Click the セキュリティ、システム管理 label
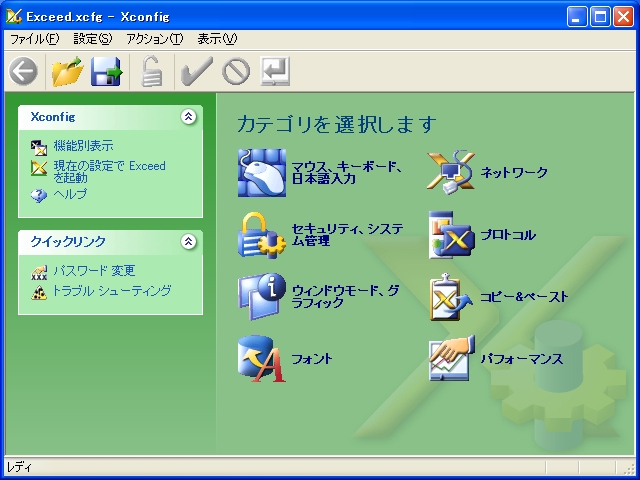 tap(347, 235)
